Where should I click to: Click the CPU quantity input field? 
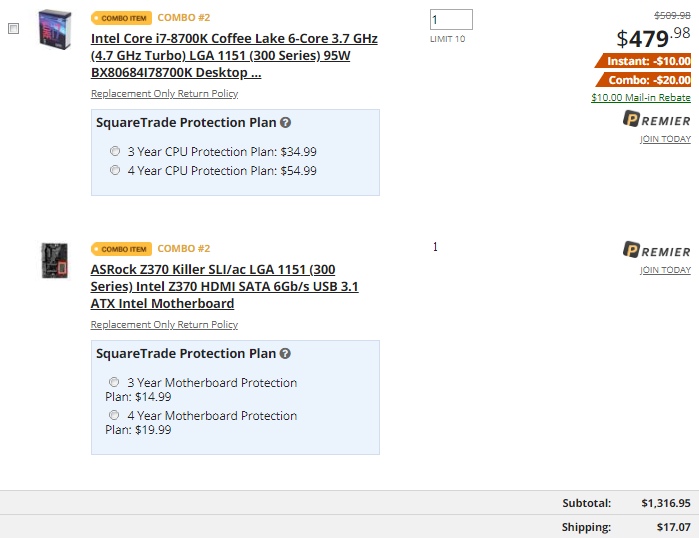(x=450, y=20)
